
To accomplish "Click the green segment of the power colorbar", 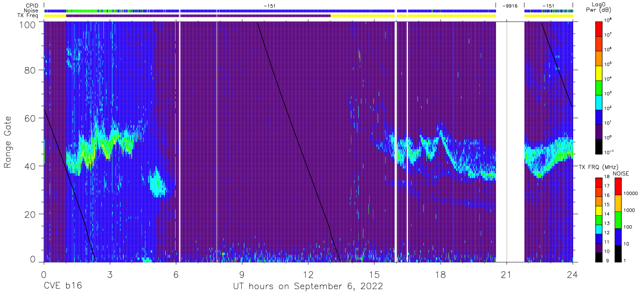I will 599,87.
